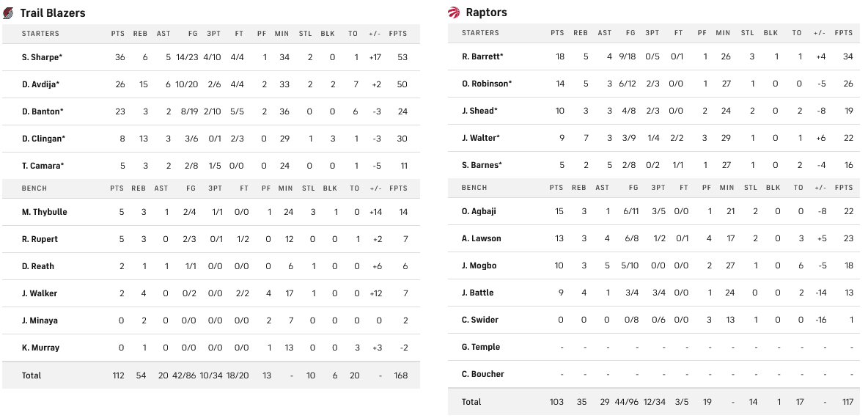This screenshot has width=868, height=418.
Task: Click M. Thybulle on the bench list
Action: coord(44,212)
